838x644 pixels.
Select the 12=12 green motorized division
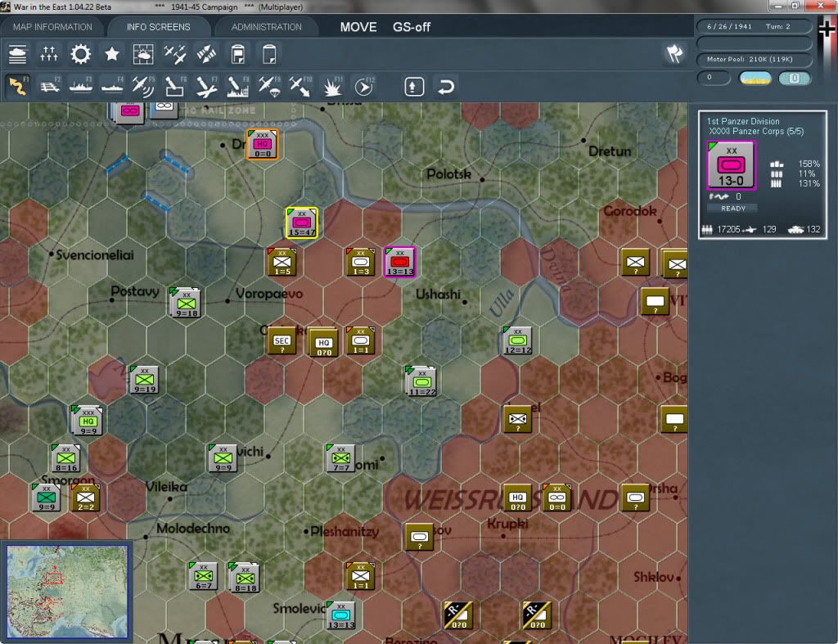click(x=518, y=340)
